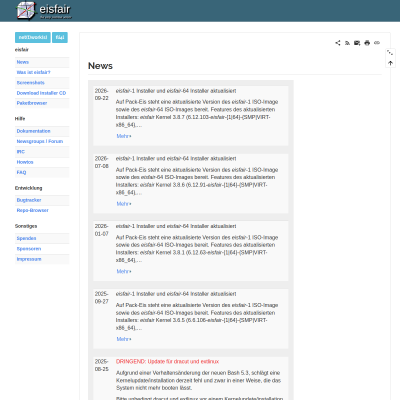Open Spenden sidebar link
400x400 pixels.
click(x=26, y=238)
